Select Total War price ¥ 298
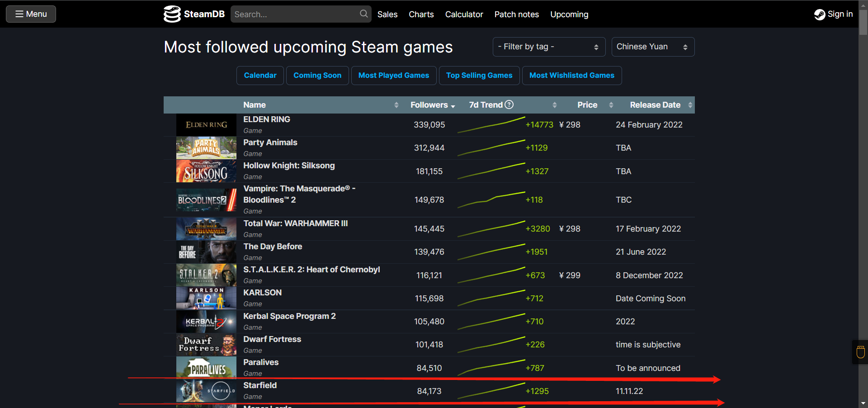868x408 pixels. coord(570,229)
